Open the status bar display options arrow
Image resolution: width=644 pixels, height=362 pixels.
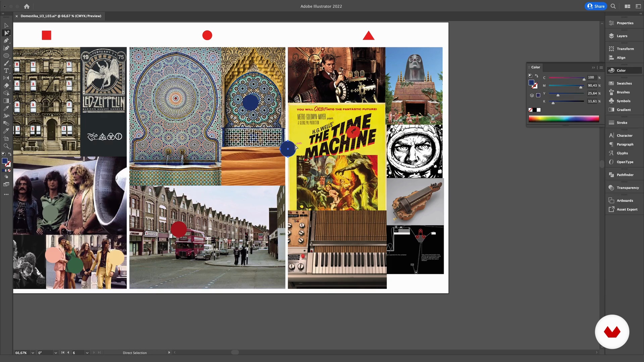point(169,353)
